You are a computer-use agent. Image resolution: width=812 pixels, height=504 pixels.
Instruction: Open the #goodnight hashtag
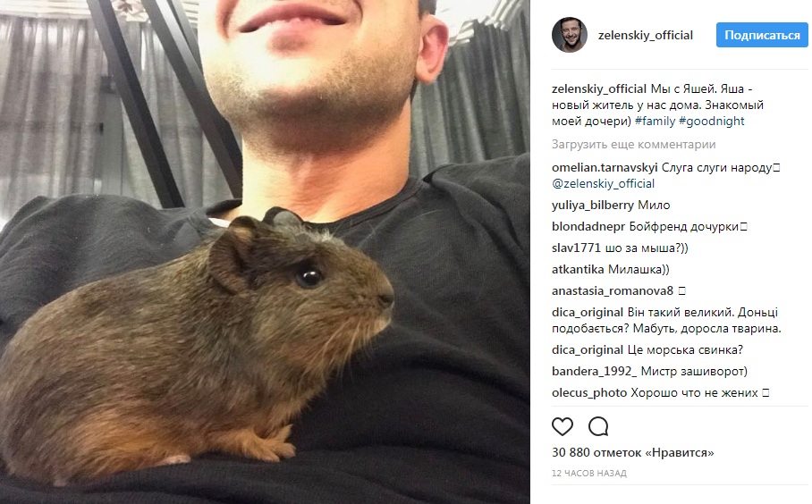711,121
